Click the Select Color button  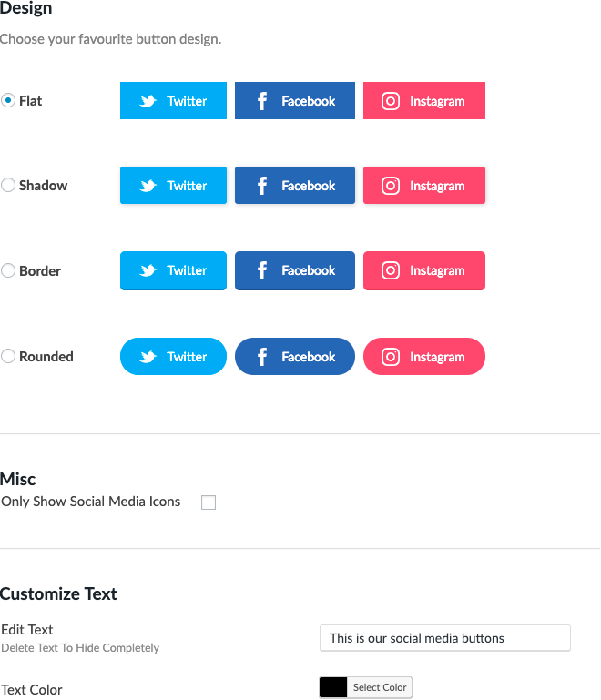(380, 687)
